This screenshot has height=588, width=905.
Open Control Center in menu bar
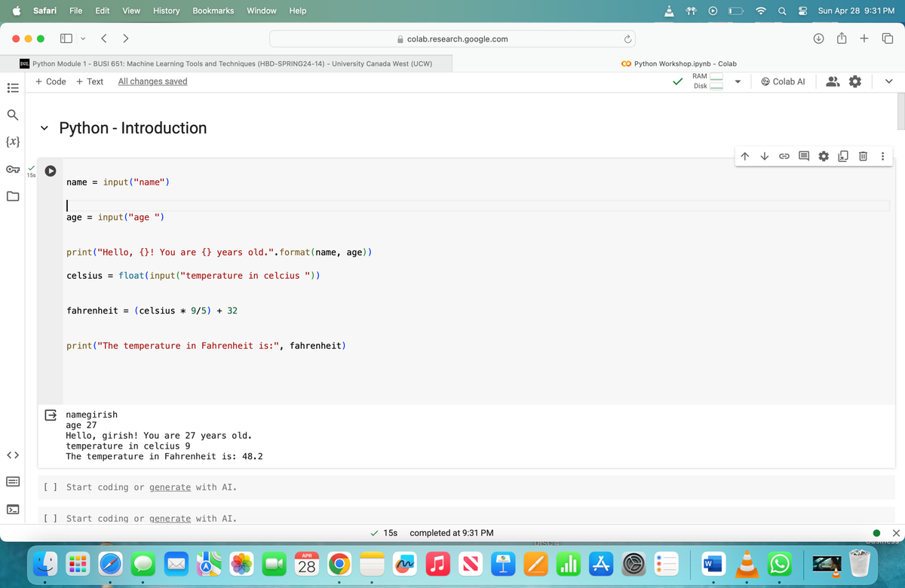point(802,11)
